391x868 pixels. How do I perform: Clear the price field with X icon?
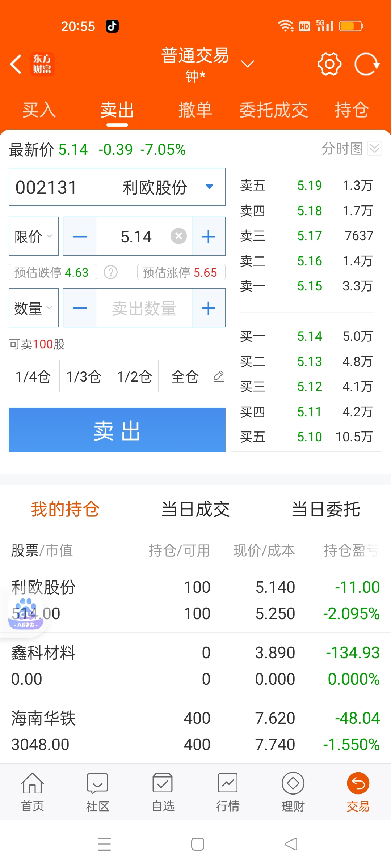coord(178,236)
